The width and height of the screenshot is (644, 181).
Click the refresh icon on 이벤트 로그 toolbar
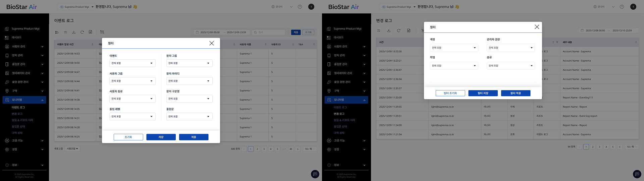(82, 32)
